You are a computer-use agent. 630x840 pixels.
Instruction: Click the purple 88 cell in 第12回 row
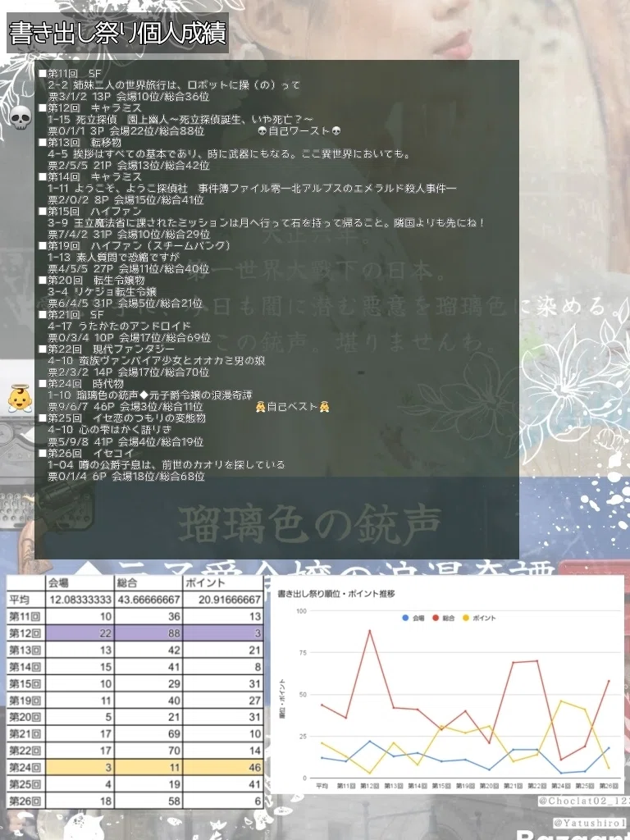(148, 633)
